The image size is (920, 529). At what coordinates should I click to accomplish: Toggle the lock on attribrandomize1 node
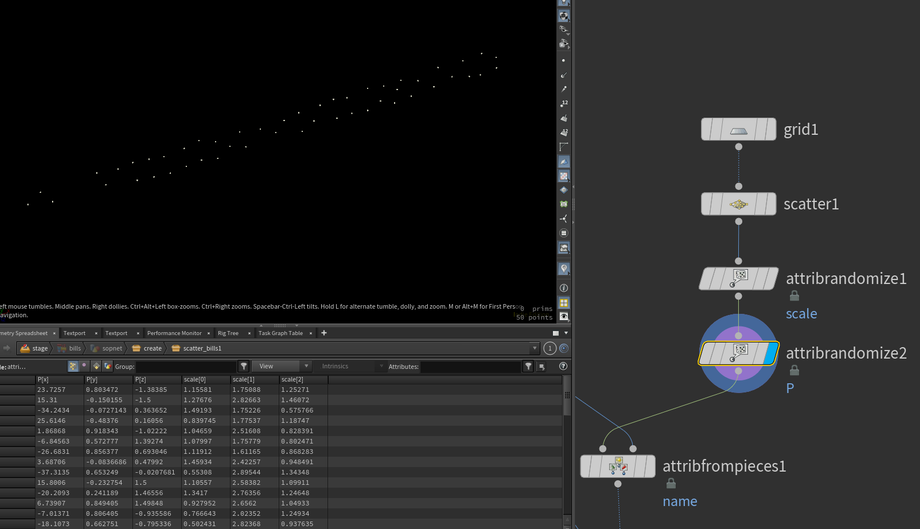(794, 296)
